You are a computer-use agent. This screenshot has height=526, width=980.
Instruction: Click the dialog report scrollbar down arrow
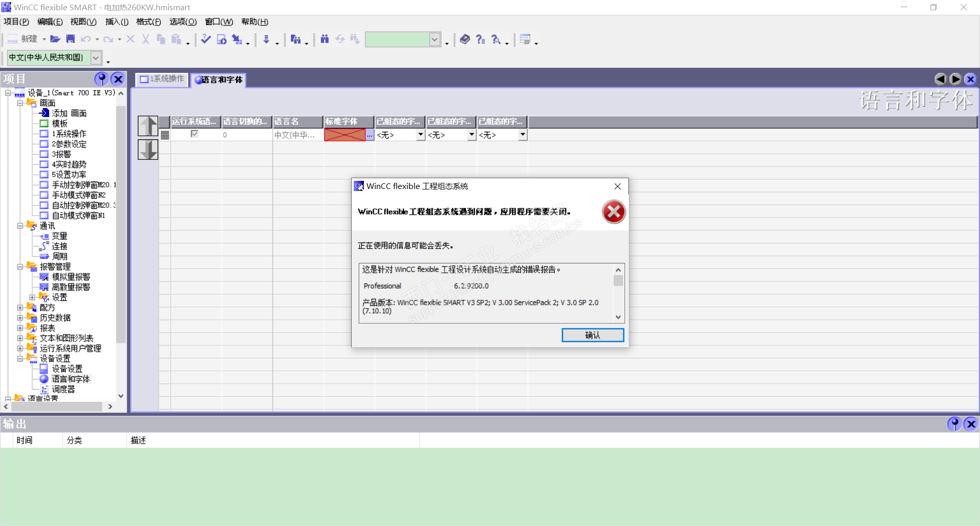pyautogui.click(x=618, y=317)
